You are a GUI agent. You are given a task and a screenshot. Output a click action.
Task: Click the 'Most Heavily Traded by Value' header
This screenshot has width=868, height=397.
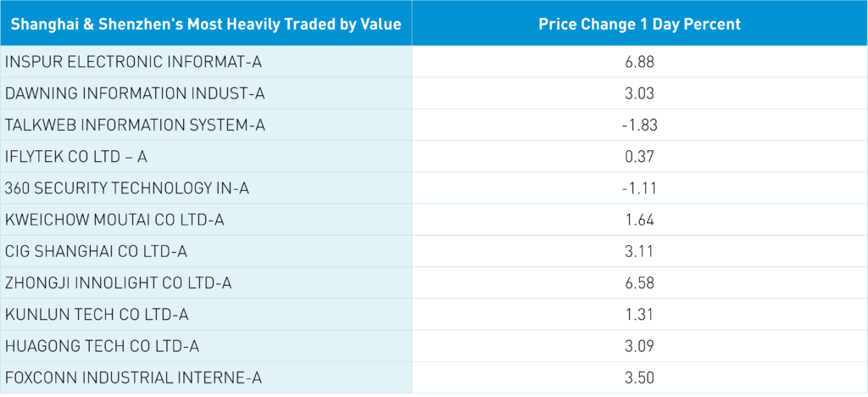(206, 24)
